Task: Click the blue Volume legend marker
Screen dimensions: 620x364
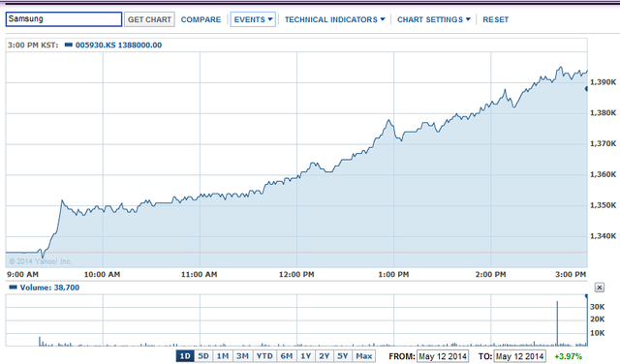Action: click(13, 287)
